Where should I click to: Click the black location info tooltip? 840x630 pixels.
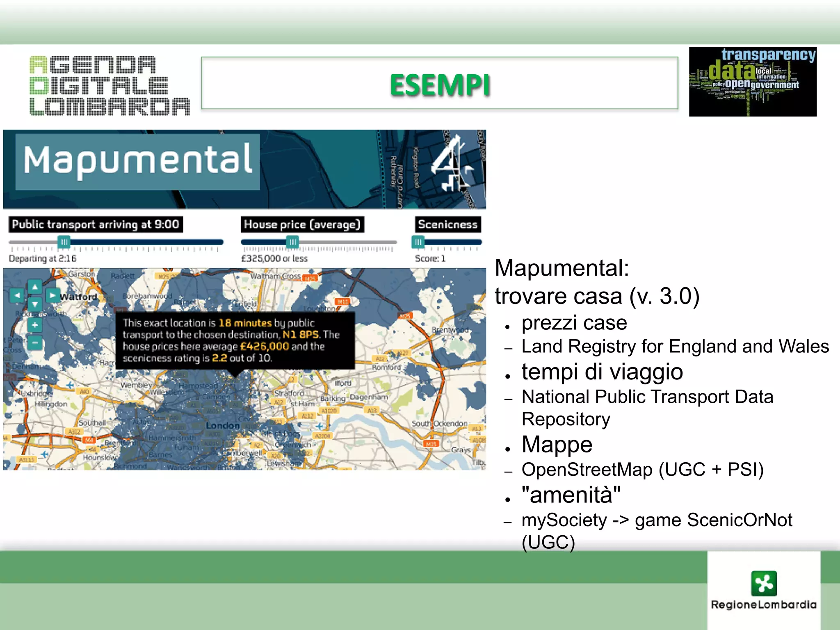click(235, 340)
